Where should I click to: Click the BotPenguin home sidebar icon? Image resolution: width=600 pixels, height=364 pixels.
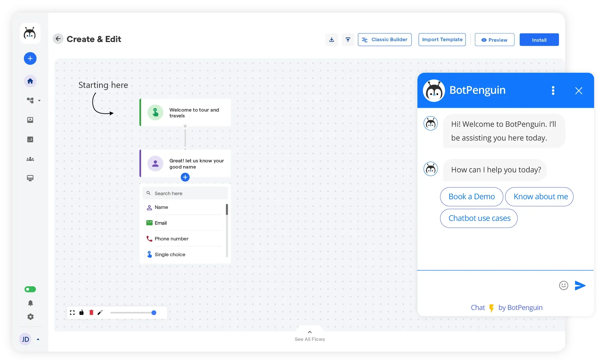click(x=30, y=81)
